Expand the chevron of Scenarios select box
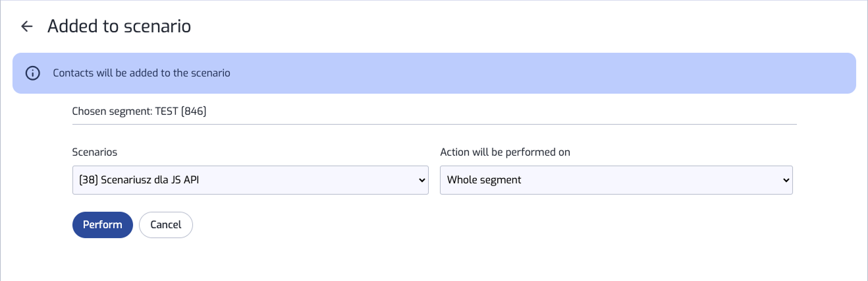The image size is (868, 281). 422,180
